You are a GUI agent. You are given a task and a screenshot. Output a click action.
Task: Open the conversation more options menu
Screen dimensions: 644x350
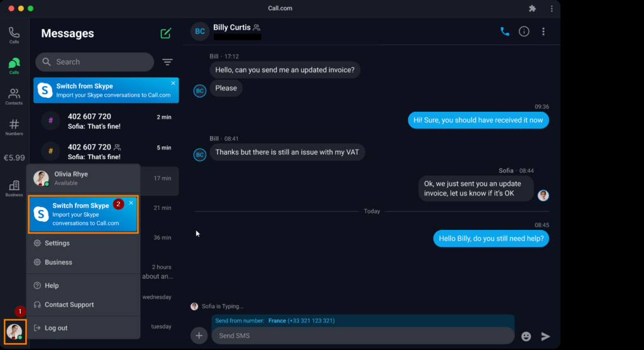point(543,31)
